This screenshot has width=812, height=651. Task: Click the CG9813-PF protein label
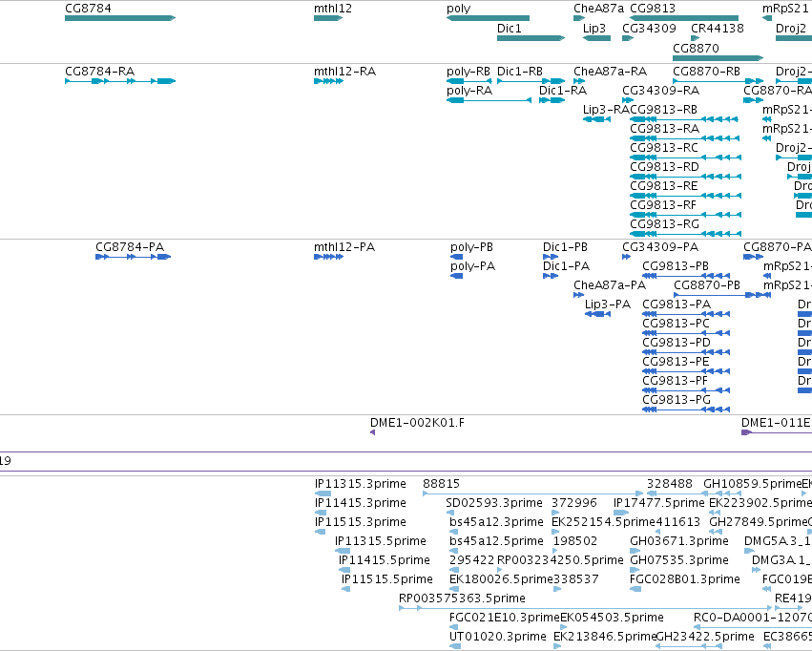[675, 381]
